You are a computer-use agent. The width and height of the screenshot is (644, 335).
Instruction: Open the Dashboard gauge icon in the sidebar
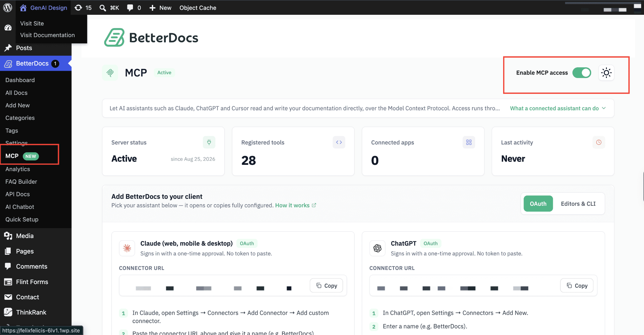8,28
